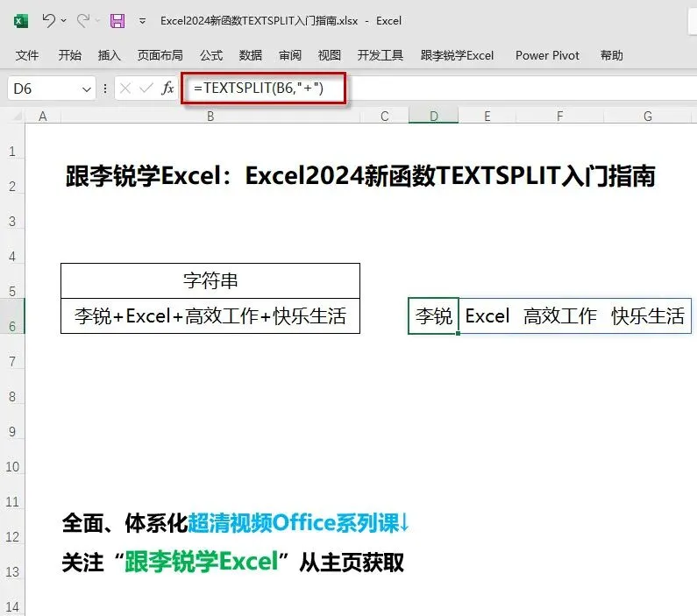Click the Excel application icon

pos(20,21)
